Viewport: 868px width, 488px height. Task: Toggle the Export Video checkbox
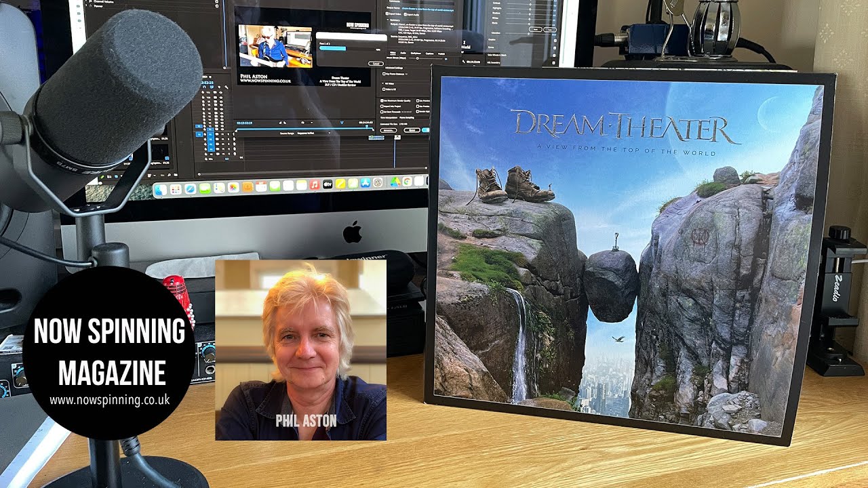(x=387, y=14)
